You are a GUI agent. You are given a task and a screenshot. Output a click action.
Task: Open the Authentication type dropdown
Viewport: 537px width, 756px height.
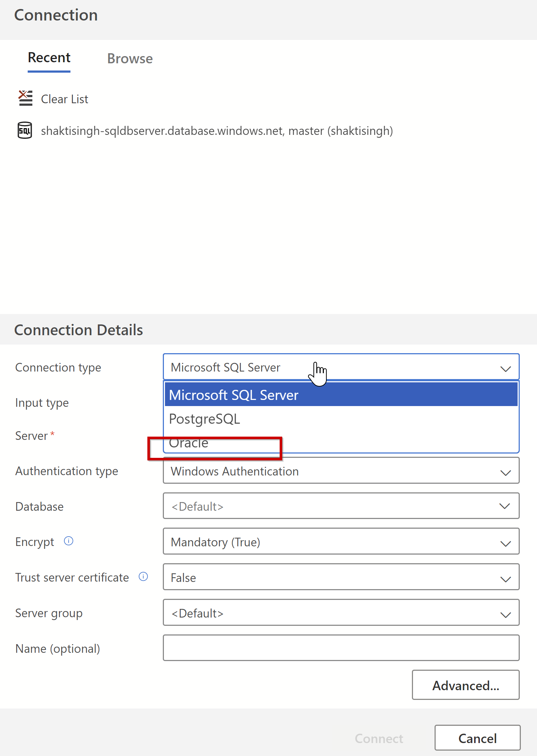click(x=341, y=471)
